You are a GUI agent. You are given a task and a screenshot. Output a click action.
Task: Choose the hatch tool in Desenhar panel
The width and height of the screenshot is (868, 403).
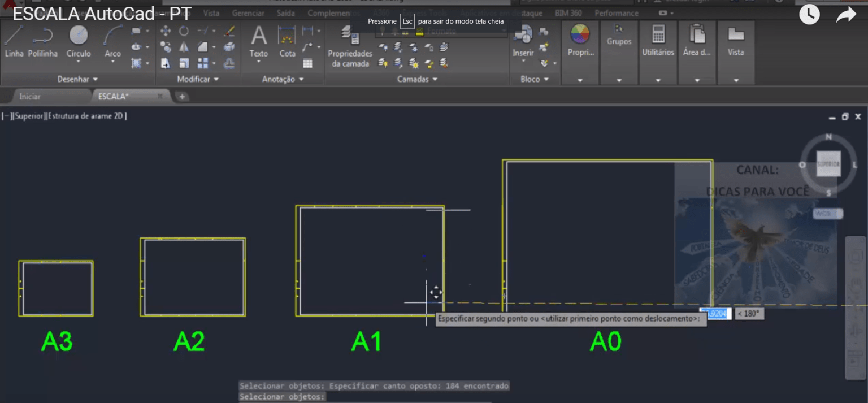pos(136,63)
